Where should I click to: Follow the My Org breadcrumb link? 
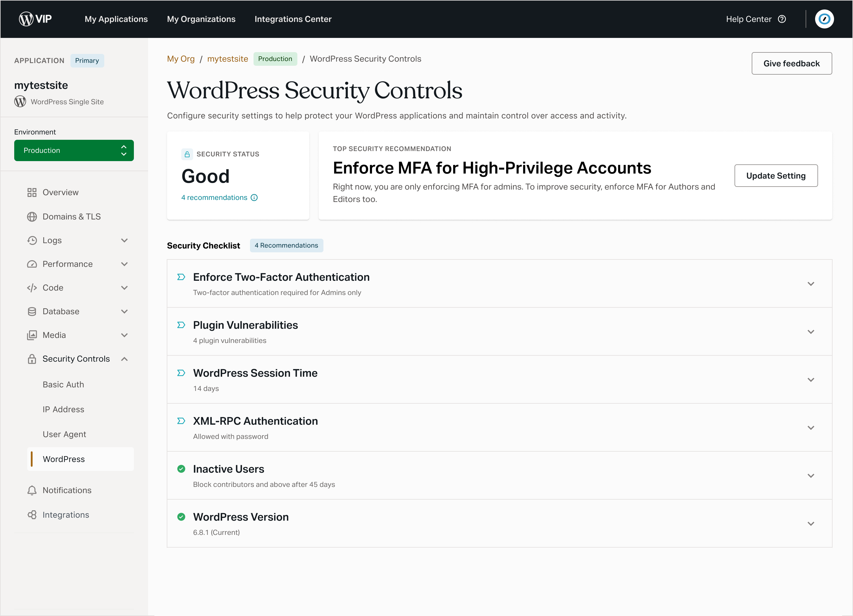[x=181, y=59]
